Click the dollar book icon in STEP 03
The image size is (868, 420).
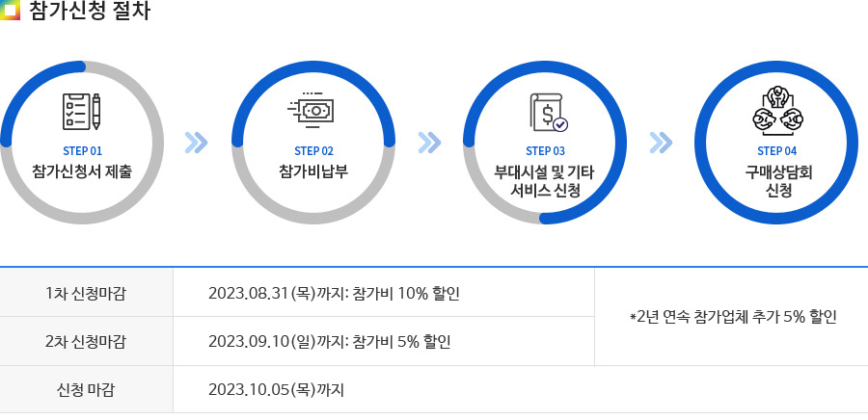coord(549,112)
